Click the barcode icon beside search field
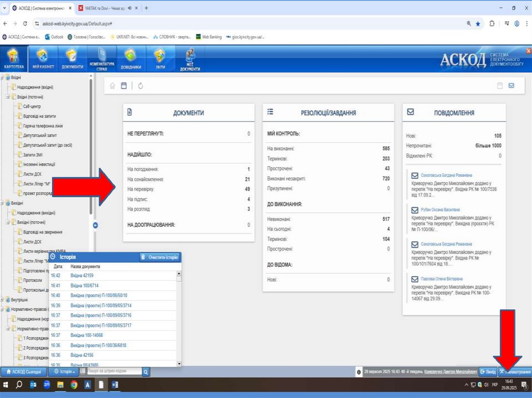The height and width of the screenshot is (398, 532). pyautogui.click(x=83, y=371)
